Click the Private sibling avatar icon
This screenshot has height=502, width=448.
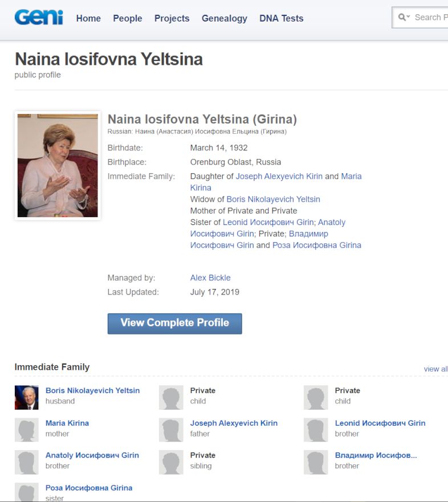[x=171, y=462]
